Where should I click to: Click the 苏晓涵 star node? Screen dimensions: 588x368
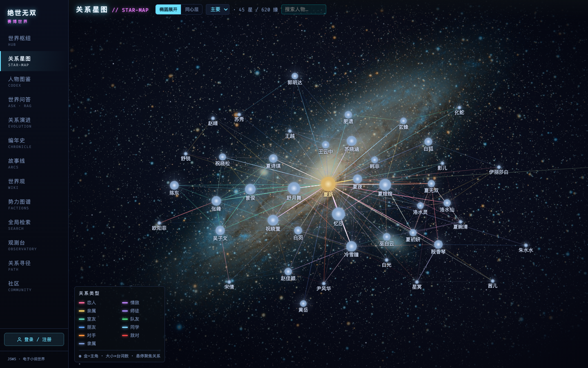[352, 141]
